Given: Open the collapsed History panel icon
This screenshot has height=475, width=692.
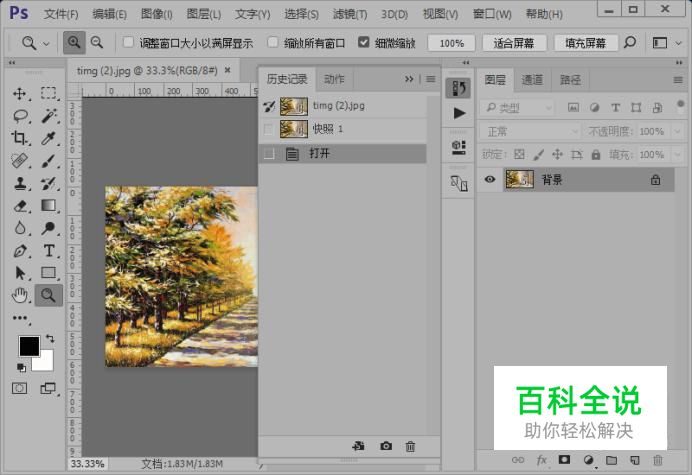Looking at the screenshot, I should 459,88.
